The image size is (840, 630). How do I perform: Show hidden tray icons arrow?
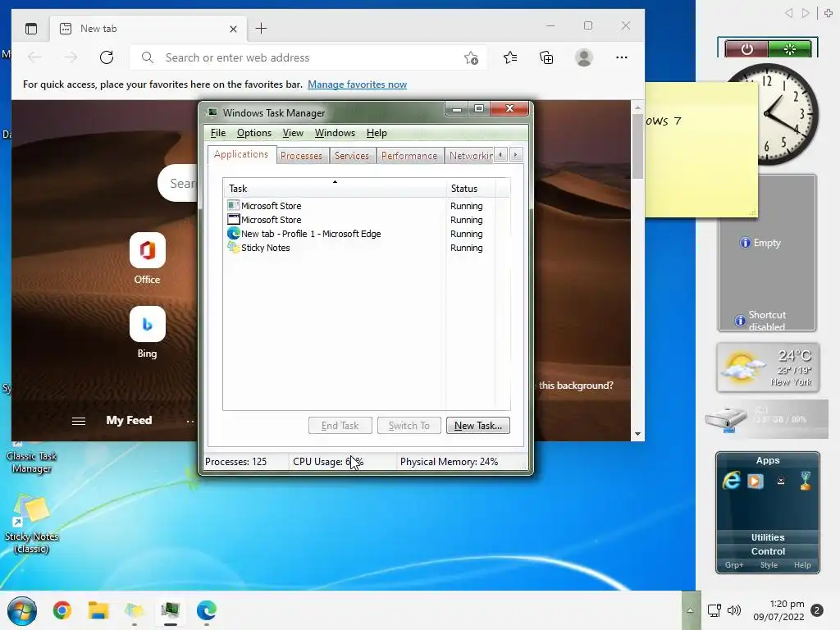(x=691, y=610)
